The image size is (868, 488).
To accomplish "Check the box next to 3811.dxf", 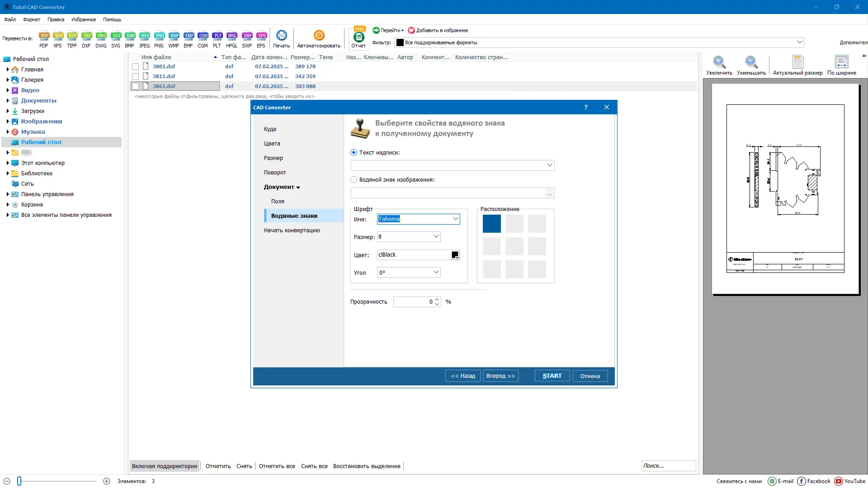I will tap(135, 76).
